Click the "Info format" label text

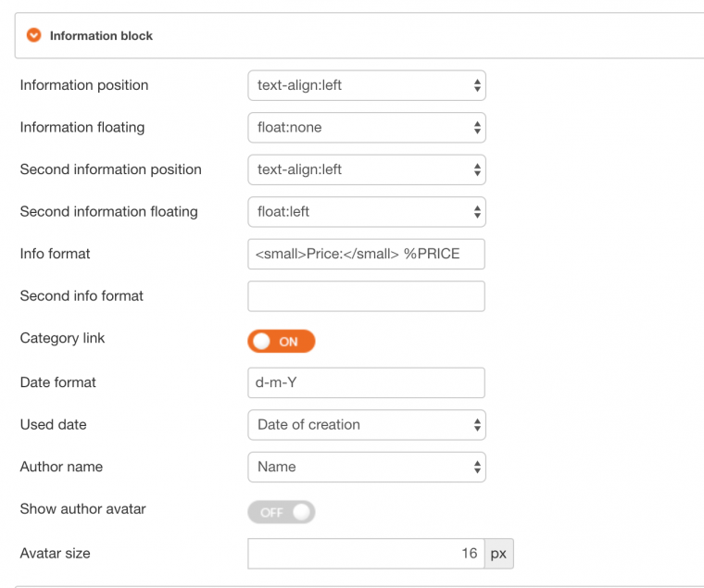(55, 253)
